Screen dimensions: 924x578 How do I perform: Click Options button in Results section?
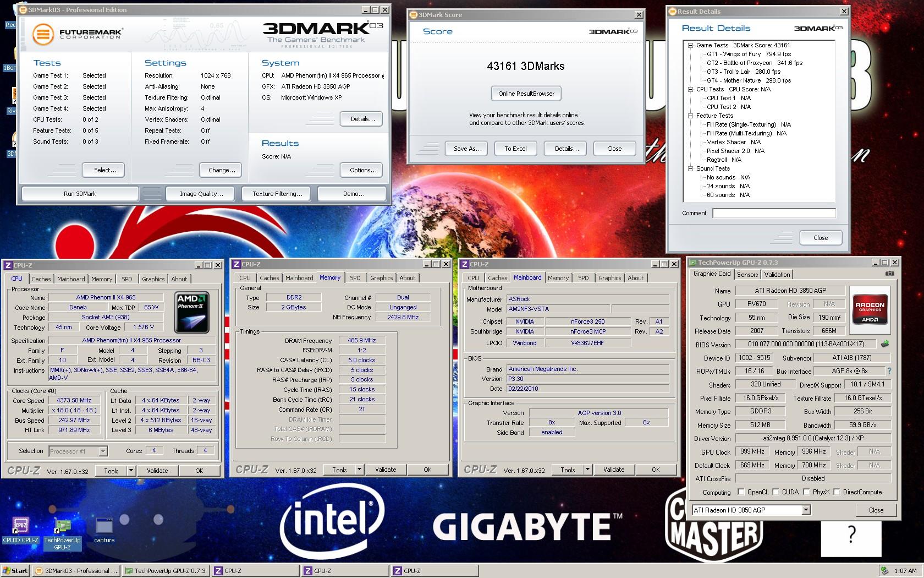coord(362,170)
